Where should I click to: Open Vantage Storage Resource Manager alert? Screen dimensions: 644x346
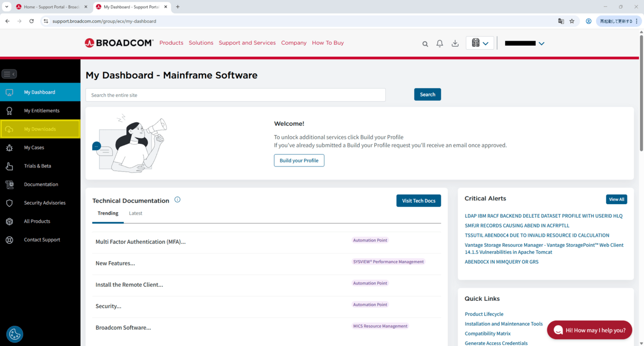[x=544, y=248]
